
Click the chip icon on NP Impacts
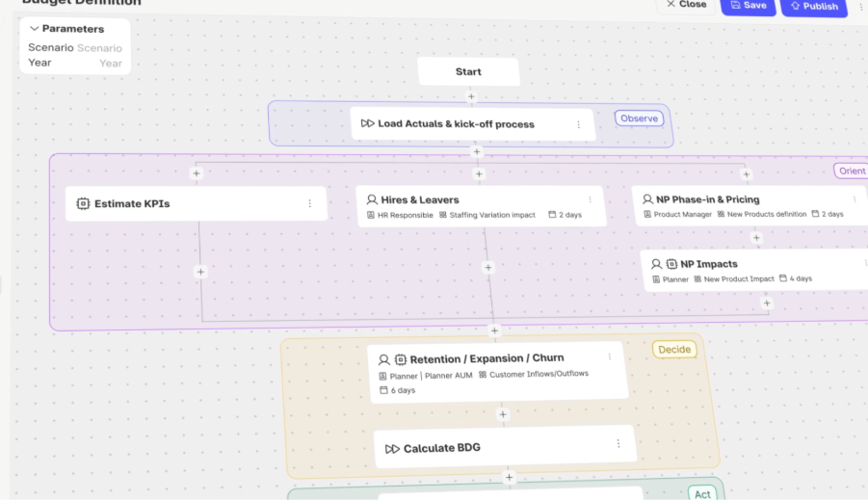671,264
